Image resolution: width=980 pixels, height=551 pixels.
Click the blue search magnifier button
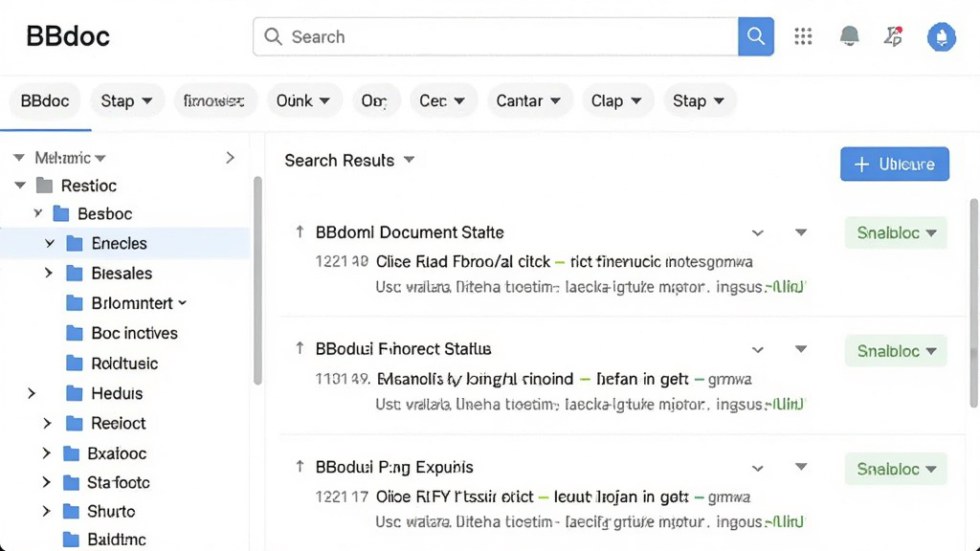coord(756,37)
